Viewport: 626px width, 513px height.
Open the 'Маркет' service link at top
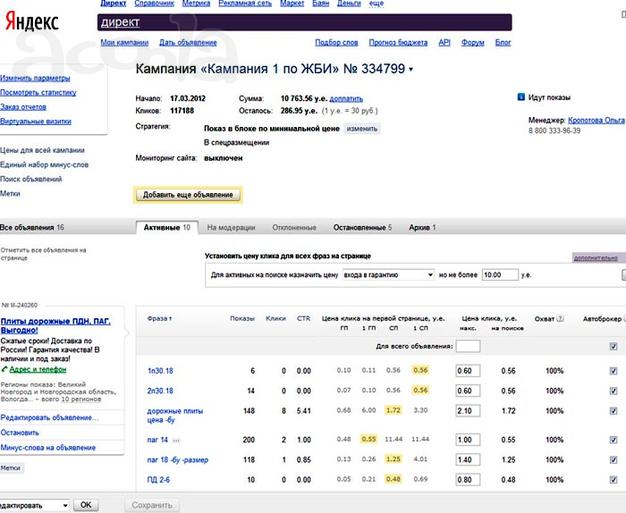pos(292,3)
